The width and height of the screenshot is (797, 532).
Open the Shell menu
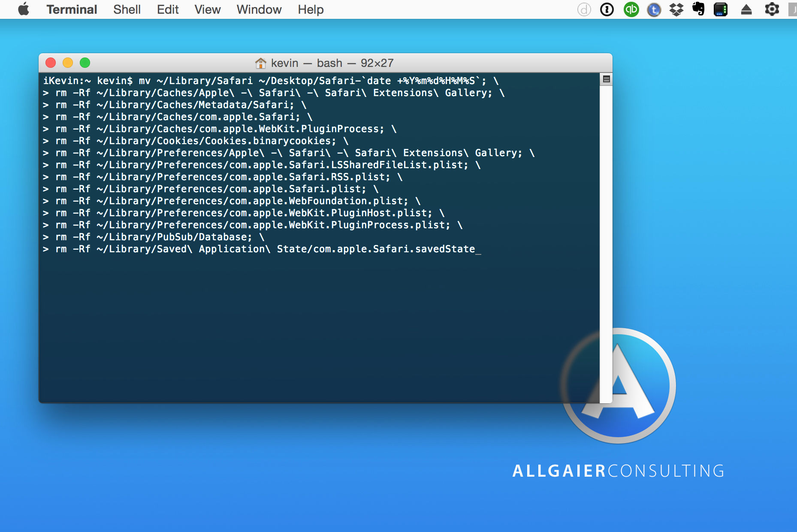[127, 9]
